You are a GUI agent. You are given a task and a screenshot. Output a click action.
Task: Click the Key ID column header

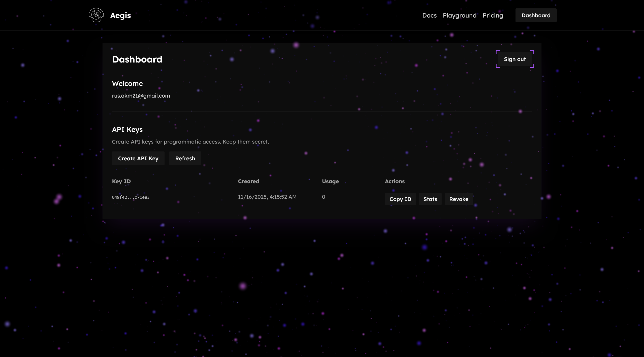[121, 181]
